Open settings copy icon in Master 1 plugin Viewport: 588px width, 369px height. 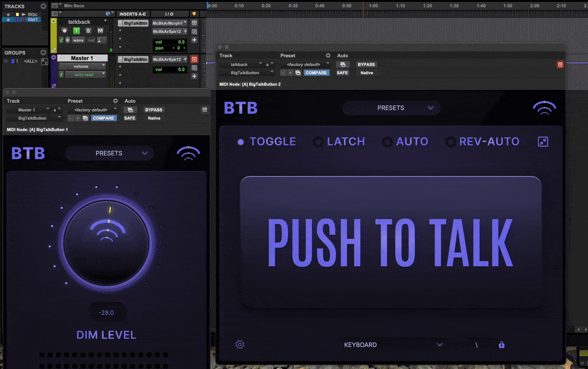[85, 118]
